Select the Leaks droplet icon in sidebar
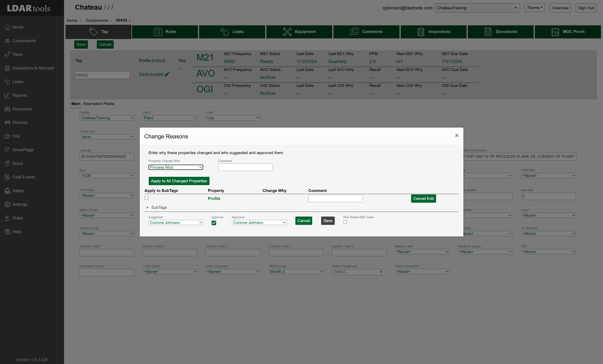 [x=7, y=82]
